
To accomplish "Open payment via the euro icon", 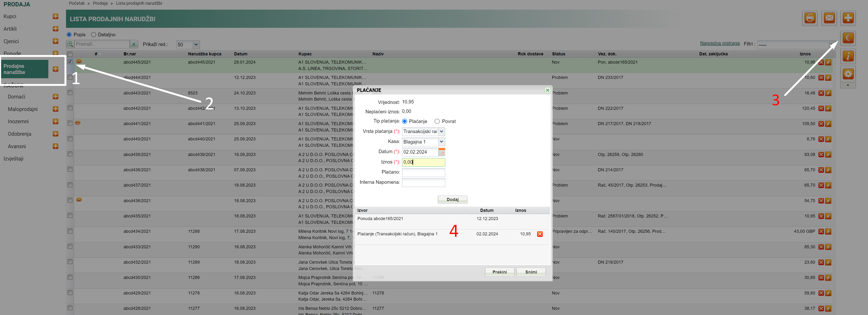I will 848,38.
